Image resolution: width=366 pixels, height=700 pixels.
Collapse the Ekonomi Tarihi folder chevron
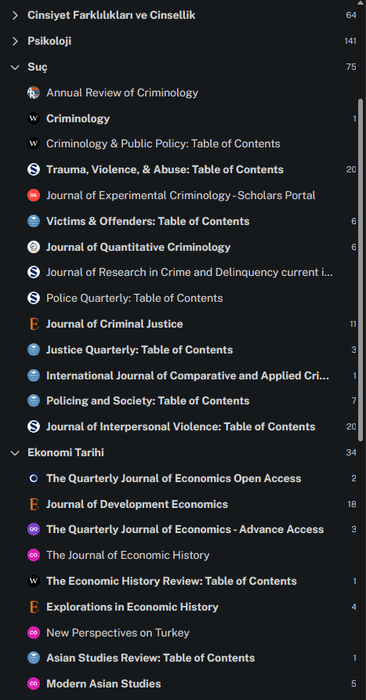click(15, 453)
